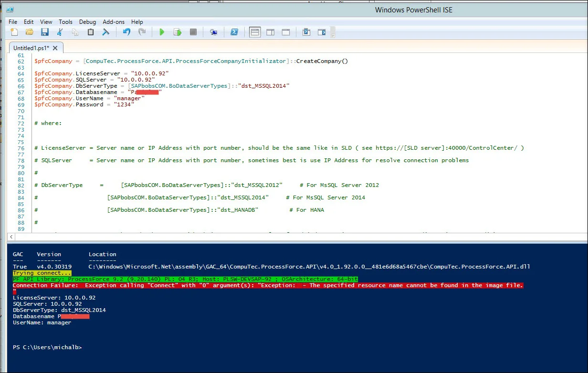The height and width of the screenshot is (373, 588).
Task: Click the Paste clipboard icon
Action: coord(91,32)
